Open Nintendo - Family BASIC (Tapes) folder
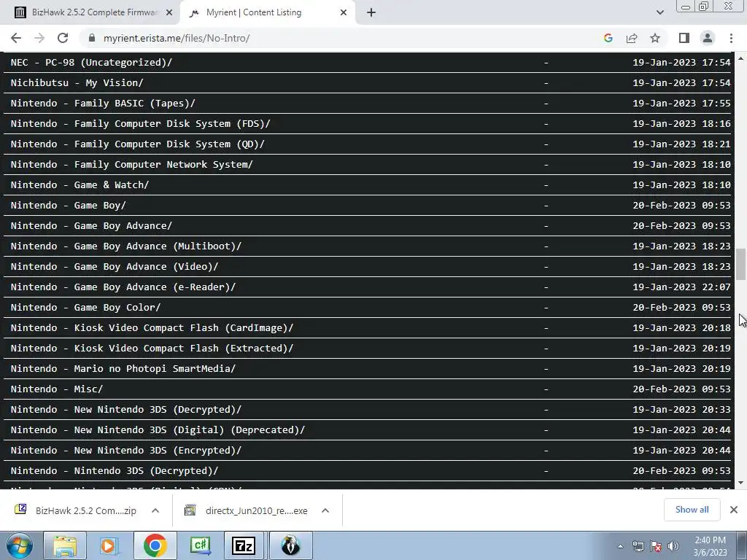Image resolution: width=747 pixels, height=560 pixels. (103, 104)
